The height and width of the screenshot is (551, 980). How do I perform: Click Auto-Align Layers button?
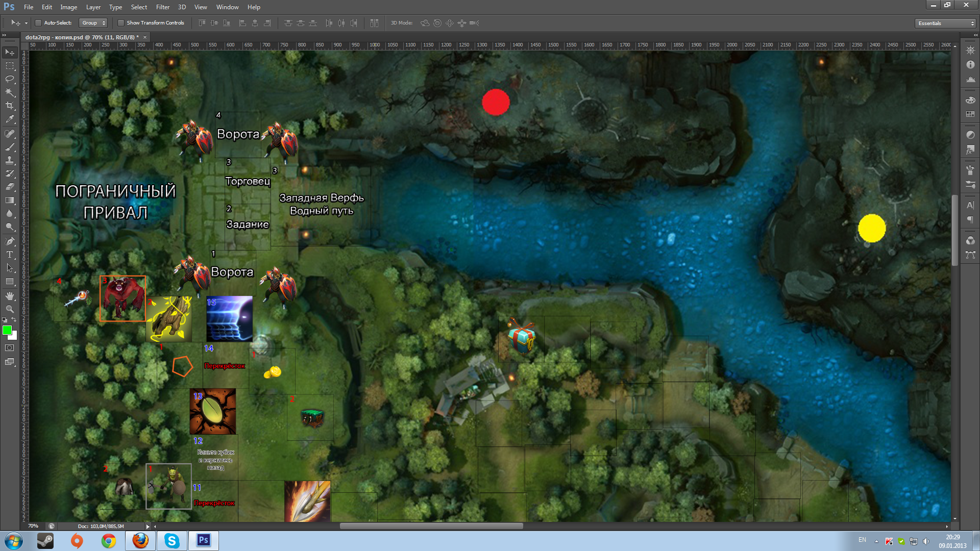coord(374,23)
